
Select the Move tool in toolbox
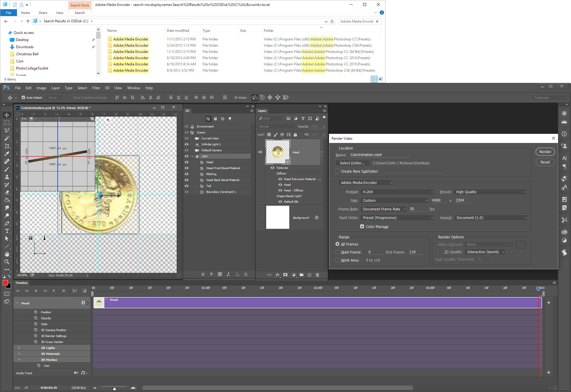[7, 115]
